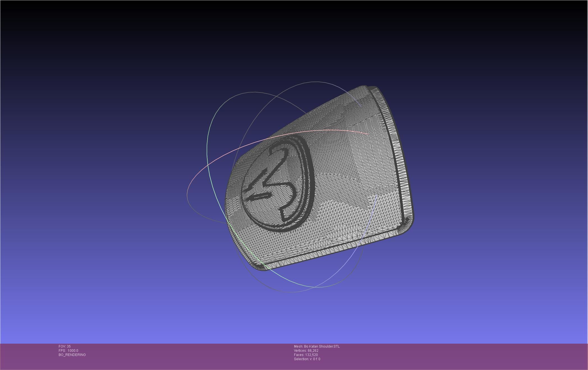588x370 pixels.
Task: Click the BO_RENDERING label
Action: (72, 355)
